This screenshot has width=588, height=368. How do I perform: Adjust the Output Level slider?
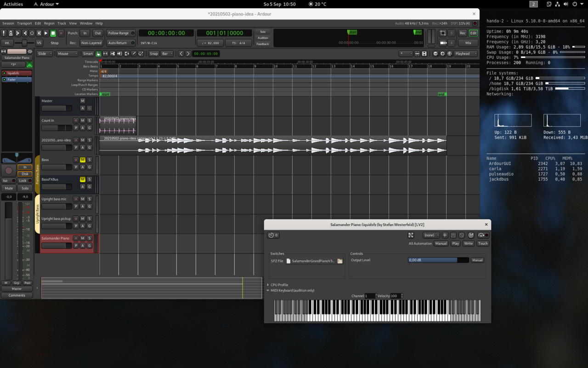pyautogui.click(x=438, y=260)
